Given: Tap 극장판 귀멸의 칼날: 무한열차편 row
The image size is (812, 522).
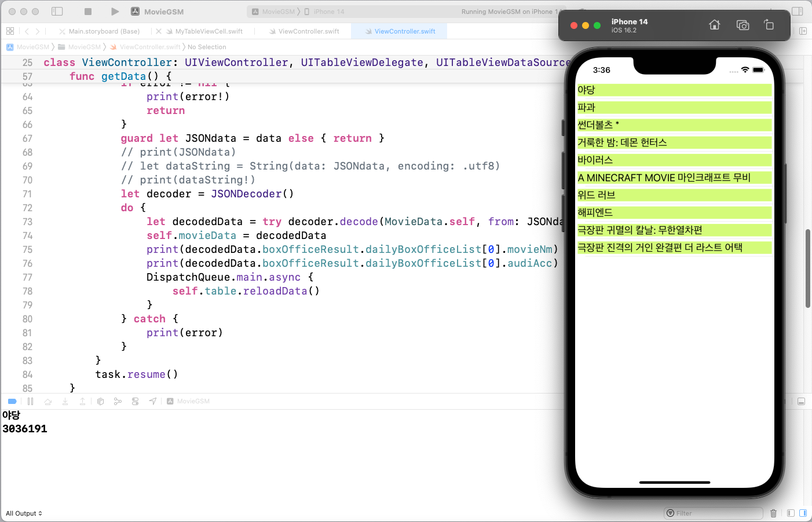Looking at the screenshot, I should tap(674, 230).
